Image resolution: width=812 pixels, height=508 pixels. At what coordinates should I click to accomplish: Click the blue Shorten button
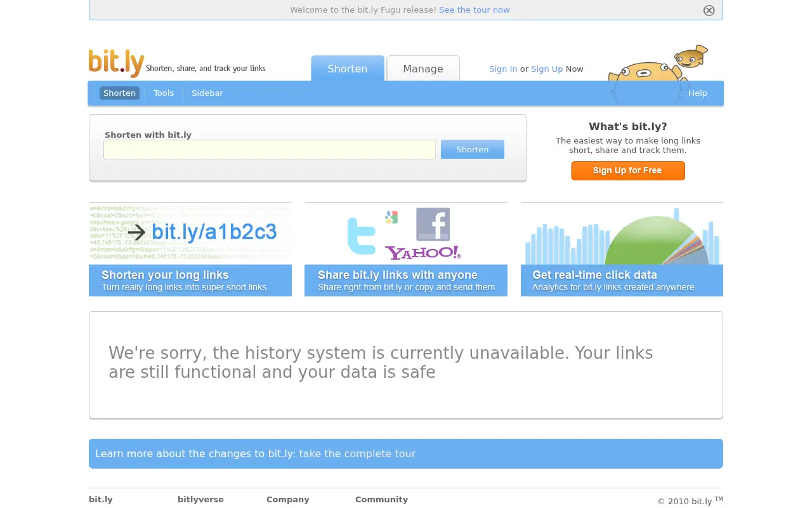(x=473, y=149)
